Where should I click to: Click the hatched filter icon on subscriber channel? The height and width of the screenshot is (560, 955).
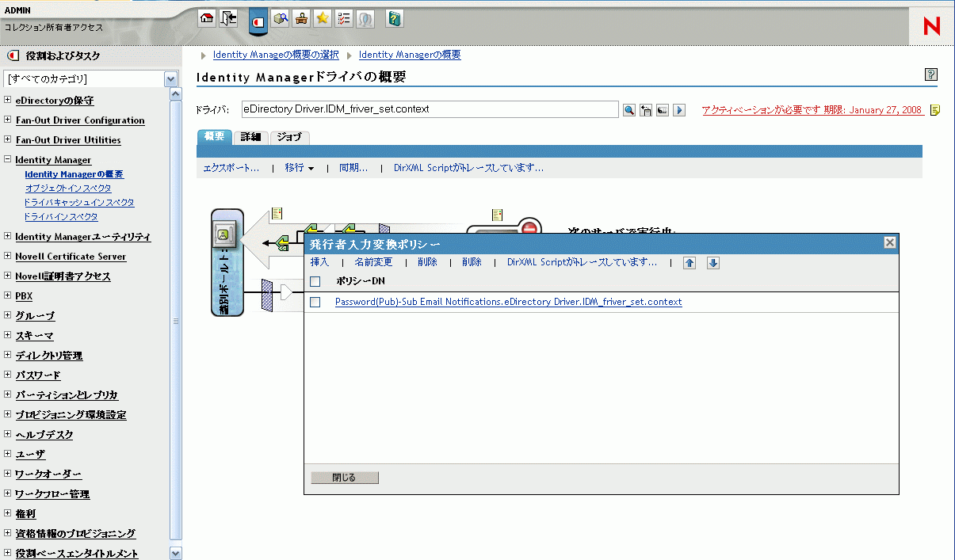(267, 295)
